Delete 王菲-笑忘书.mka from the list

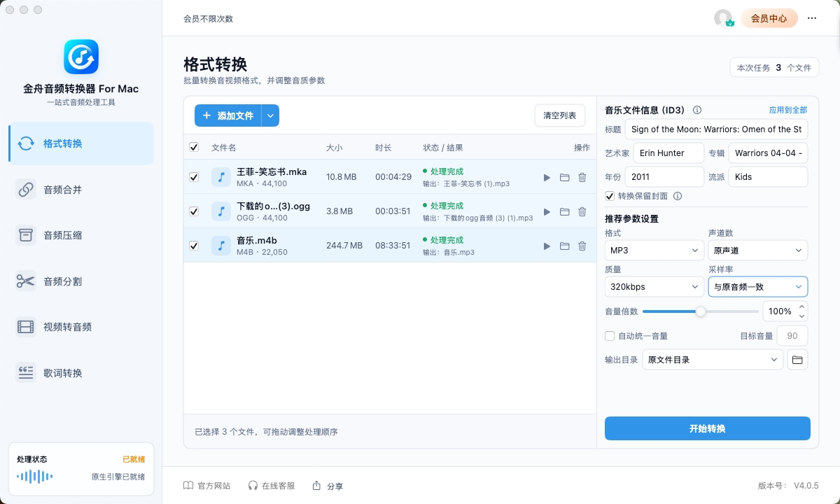click(582, 178)
